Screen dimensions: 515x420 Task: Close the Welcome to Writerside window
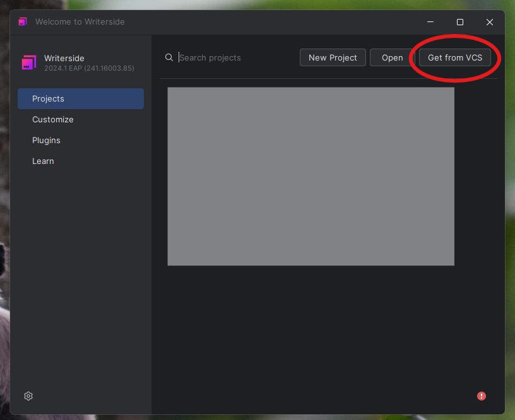click(x=490, y=22)
